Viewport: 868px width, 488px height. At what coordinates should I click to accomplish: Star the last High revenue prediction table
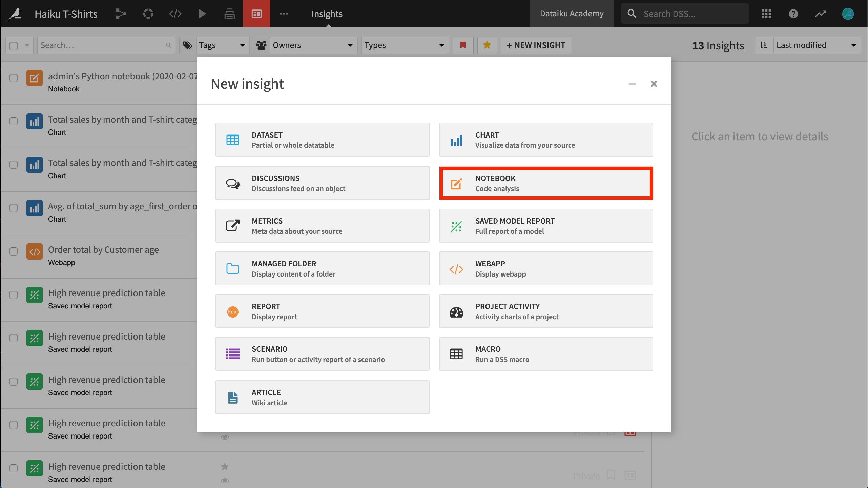pyautogui.click(x=225, y=467)
